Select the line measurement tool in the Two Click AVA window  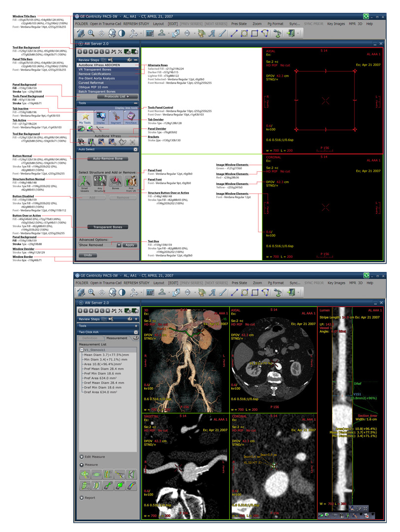click(x=234, y=292)
